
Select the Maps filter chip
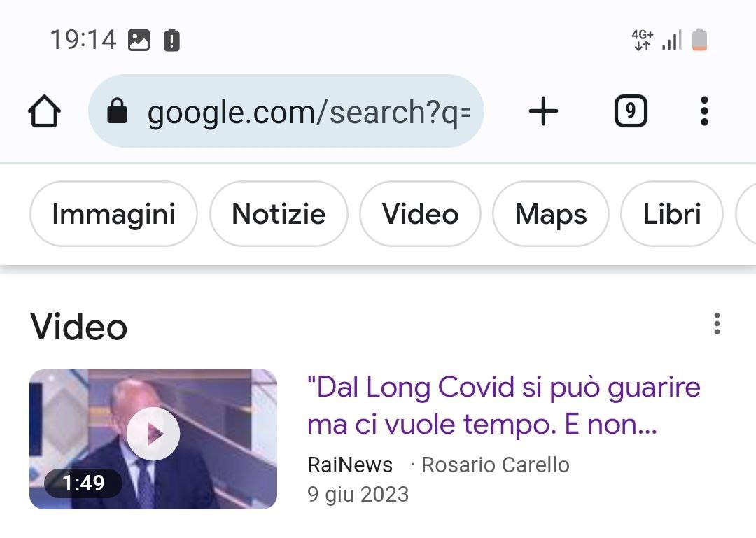tap(551, 214)
